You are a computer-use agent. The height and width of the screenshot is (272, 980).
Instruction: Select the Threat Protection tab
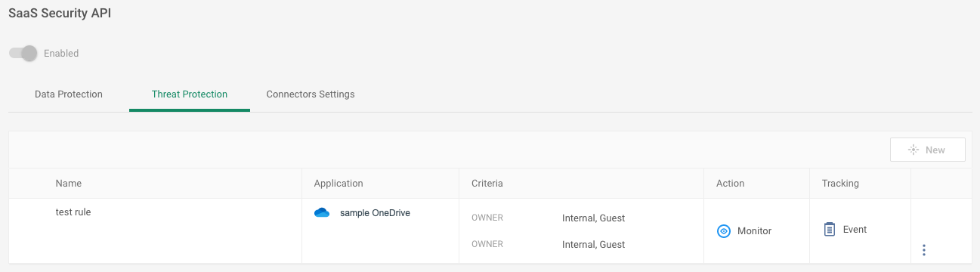pos(190,94)
